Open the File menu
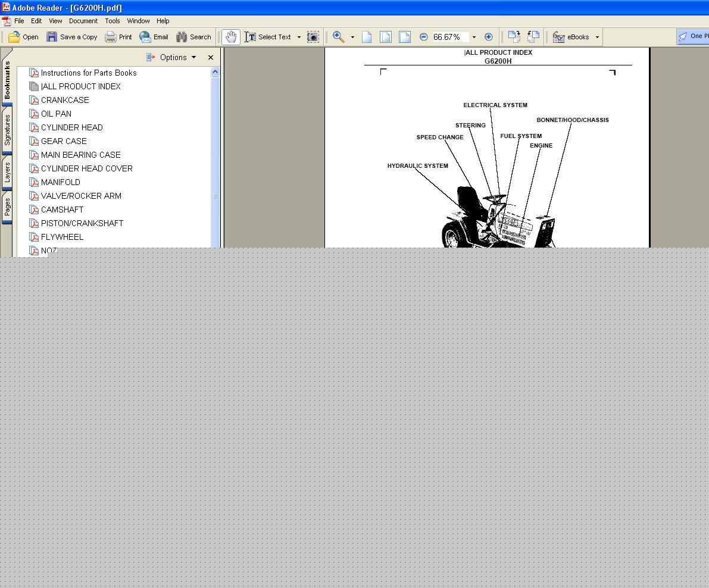709x588 pixels. 19,21
